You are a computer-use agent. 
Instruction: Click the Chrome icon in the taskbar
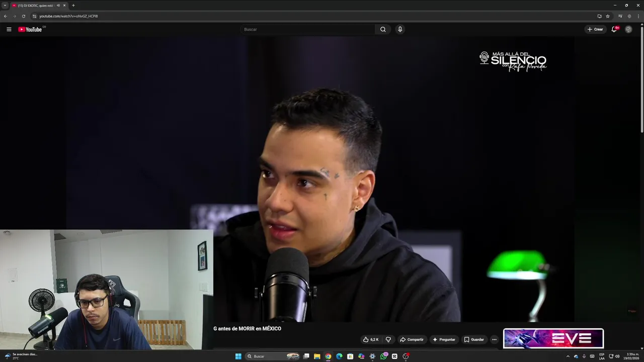328,356
